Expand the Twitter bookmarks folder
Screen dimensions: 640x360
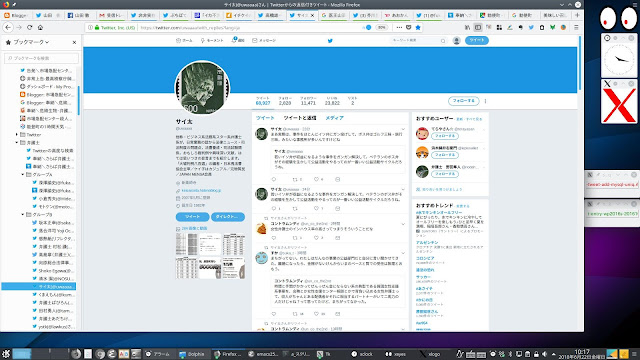17,134
